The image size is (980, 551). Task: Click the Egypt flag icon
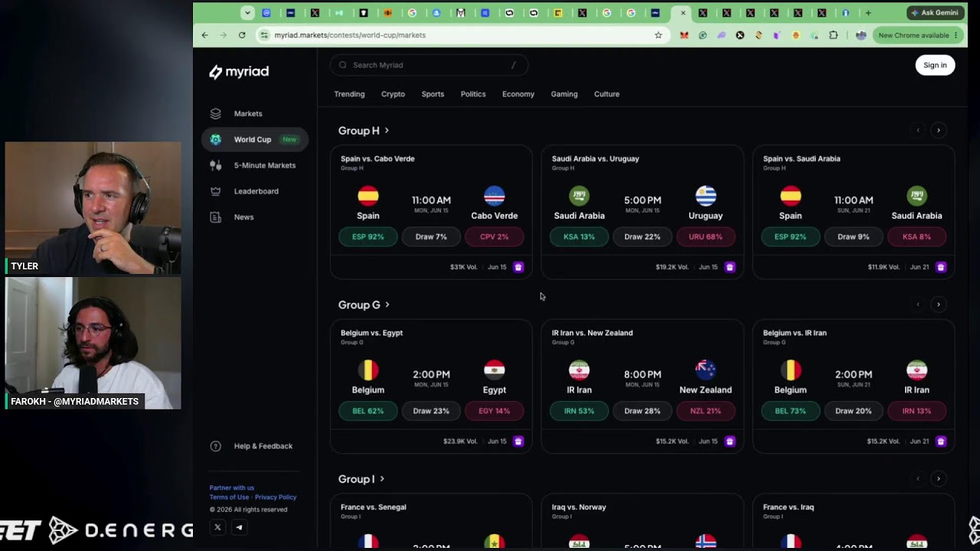pyautogui.click(x=495, y=370)
